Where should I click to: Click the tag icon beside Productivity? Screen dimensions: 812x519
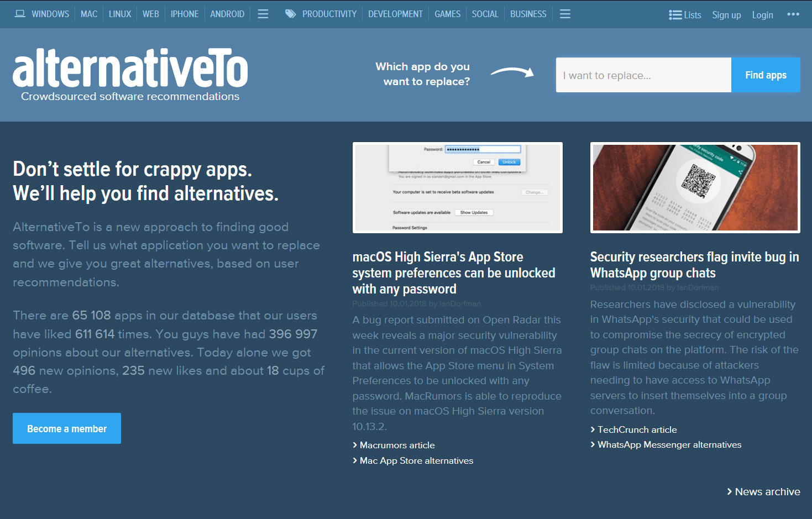pyautogui.click(x=290, y=14)
